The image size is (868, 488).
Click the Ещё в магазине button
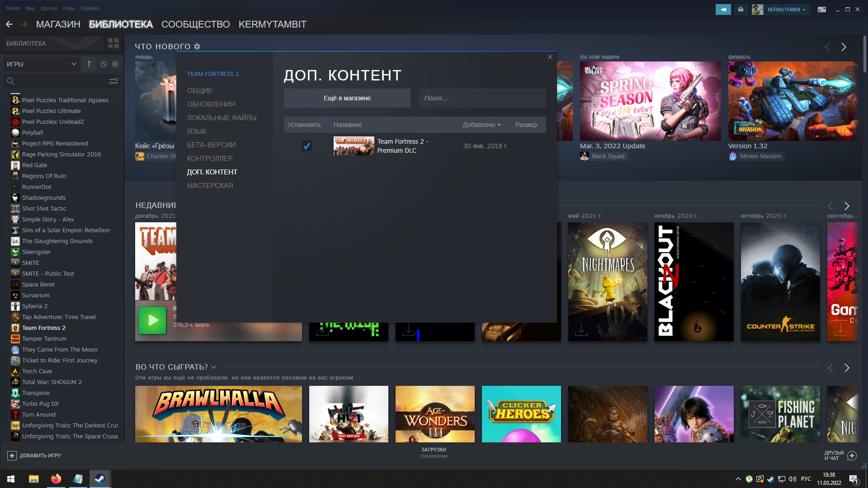(x=347, y=98)
